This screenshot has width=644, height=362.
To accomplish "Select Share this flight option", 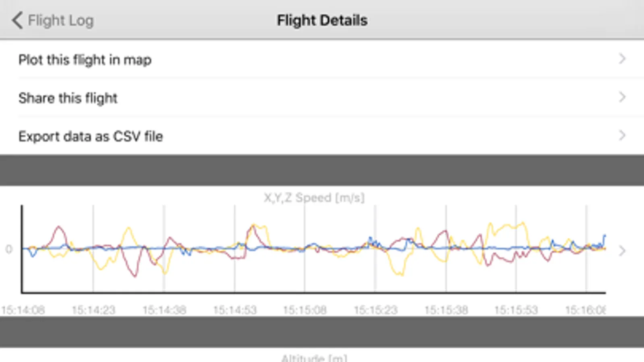I will (68, 98).
